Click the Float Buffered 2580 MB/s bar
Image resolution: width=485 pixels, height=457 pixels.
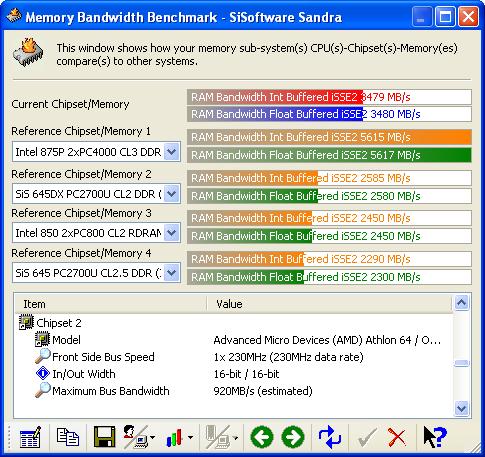click(329, 196)
